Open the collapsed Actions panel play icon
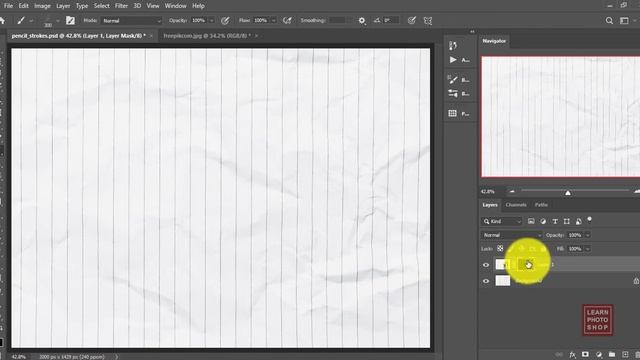640x360 pixels. 453,60
